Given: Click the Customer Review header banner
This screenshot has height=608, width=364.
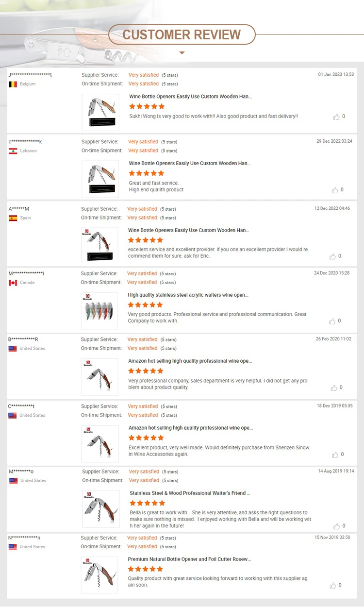Looking at the screenshot, I should click(x=182, y=34).
